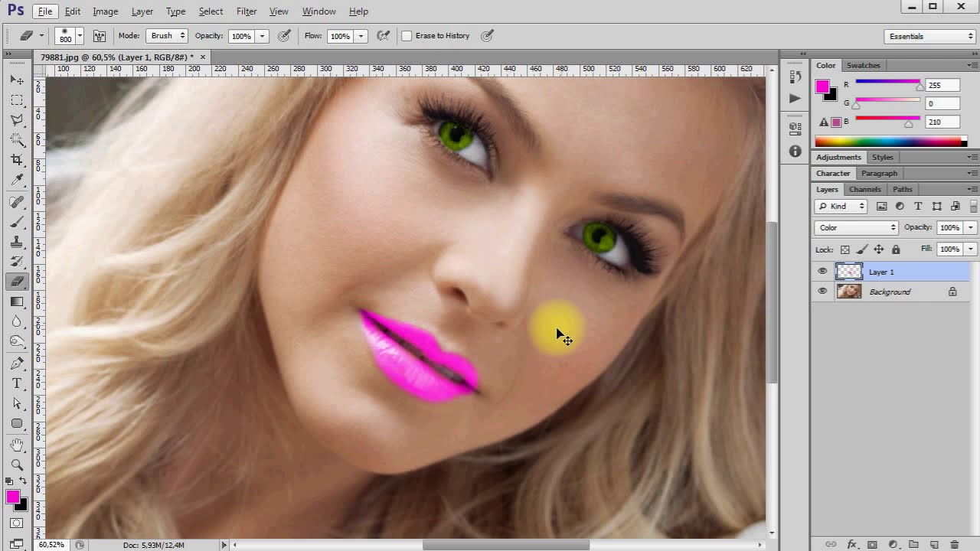Select the Blur tool
The width and height of the screenshot is (980, 551).
coord(17,321)
